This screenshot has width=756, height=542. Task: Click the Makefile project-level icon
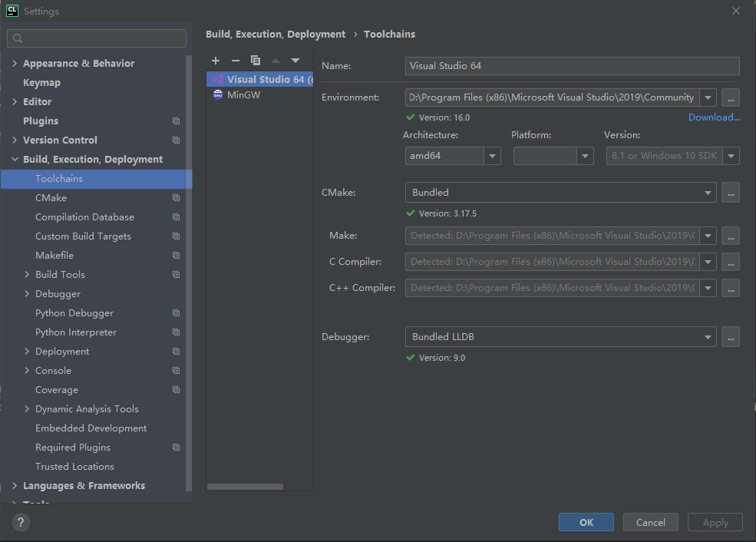(x=176, y=256)
